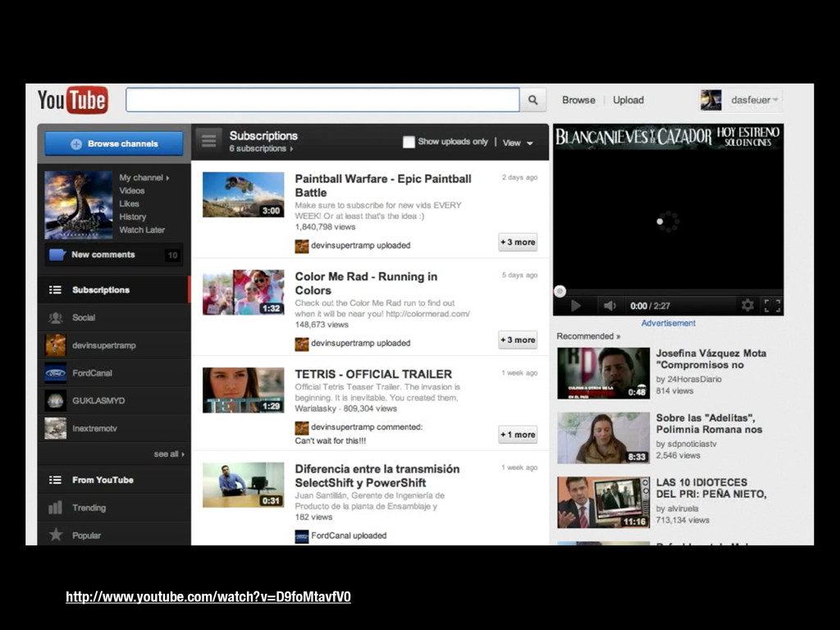Enable Show uploads only checkbox

409,142
